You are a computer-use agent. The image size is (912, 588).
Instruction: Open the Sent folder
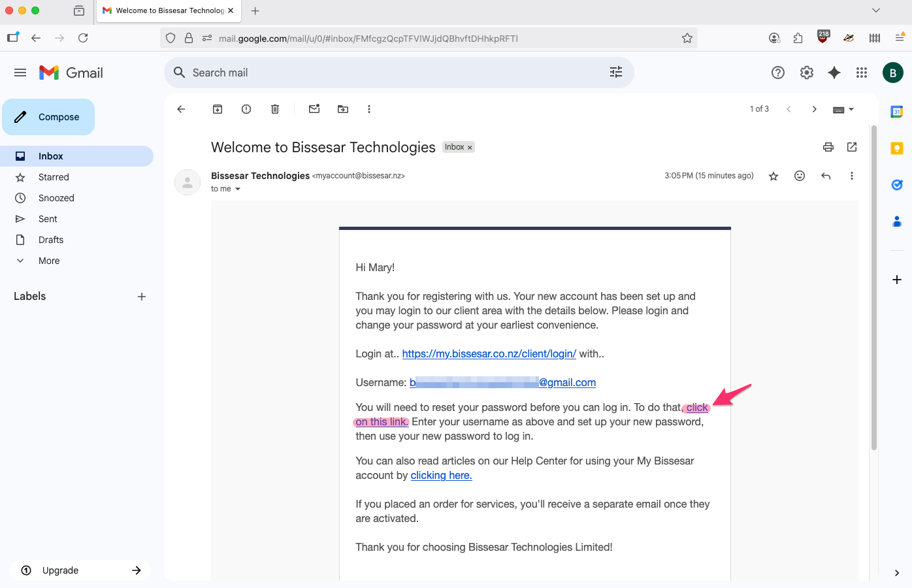pos(76,219)
